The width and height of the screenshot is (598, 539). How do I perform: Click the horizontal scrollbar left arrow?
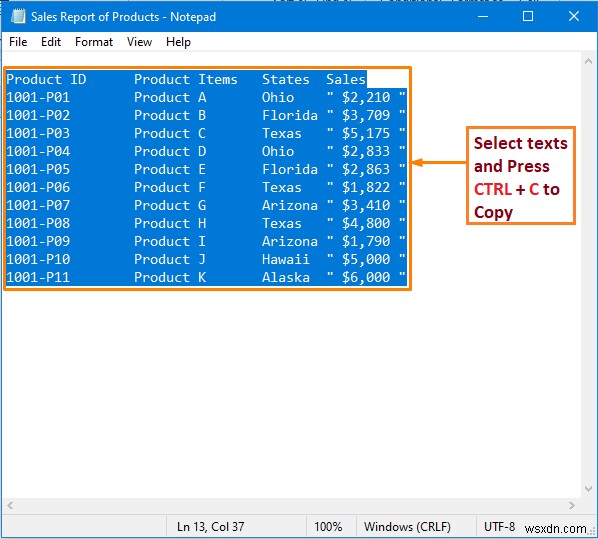coord(10,505)
